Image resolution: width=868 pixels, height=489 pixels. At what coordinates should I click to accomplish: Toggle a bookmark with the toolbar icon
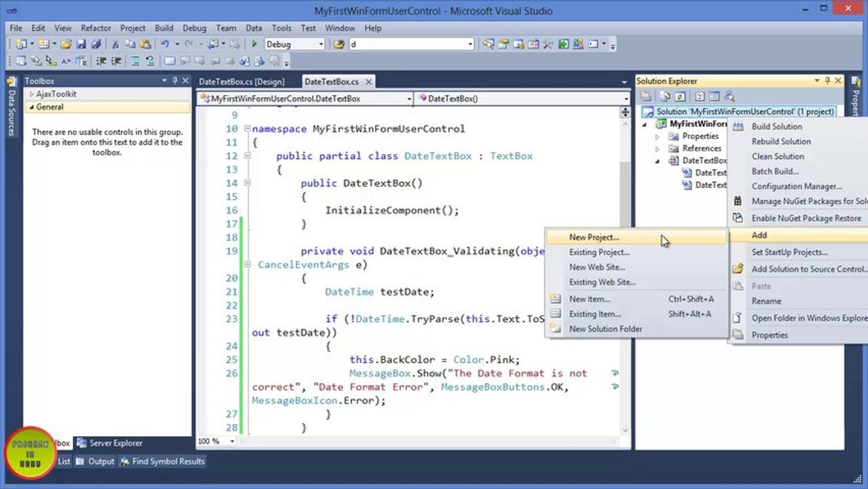point(170,61)
